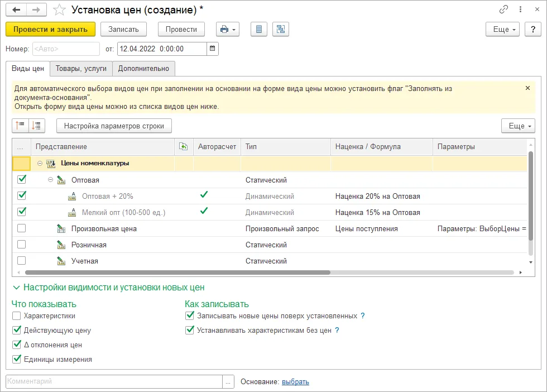Click the icon of the 'Произвольная цена' row
The height and width of the screenshot is (392, 547).
point(61,229)
